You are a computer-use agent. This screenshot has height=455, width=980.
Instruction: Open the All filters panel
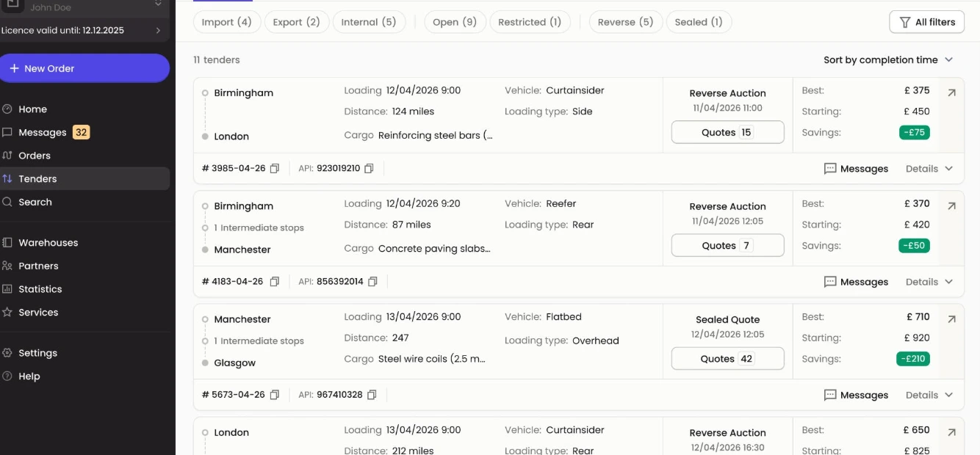[x=926, y=22]
